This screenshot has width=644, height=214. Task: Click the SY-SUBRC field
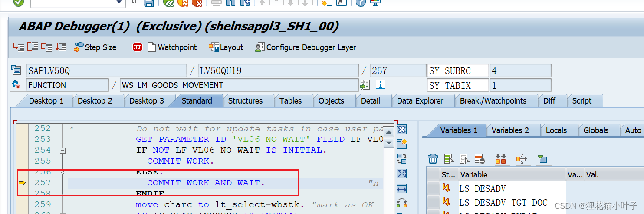click(458, 70)
